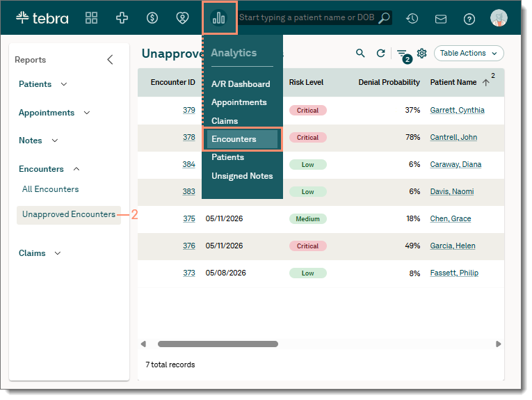
Task: Click the Patient Name column header
Action: point(453,83)
